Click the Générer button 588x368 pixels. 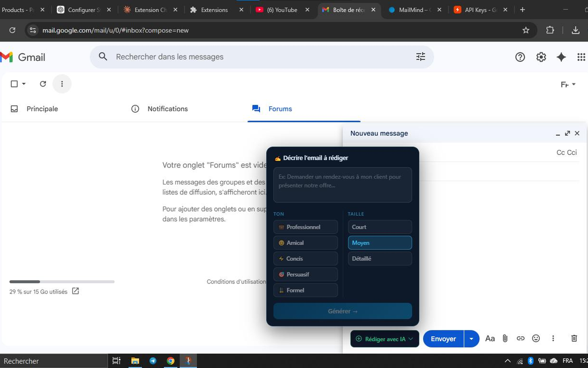click(343, 311)
